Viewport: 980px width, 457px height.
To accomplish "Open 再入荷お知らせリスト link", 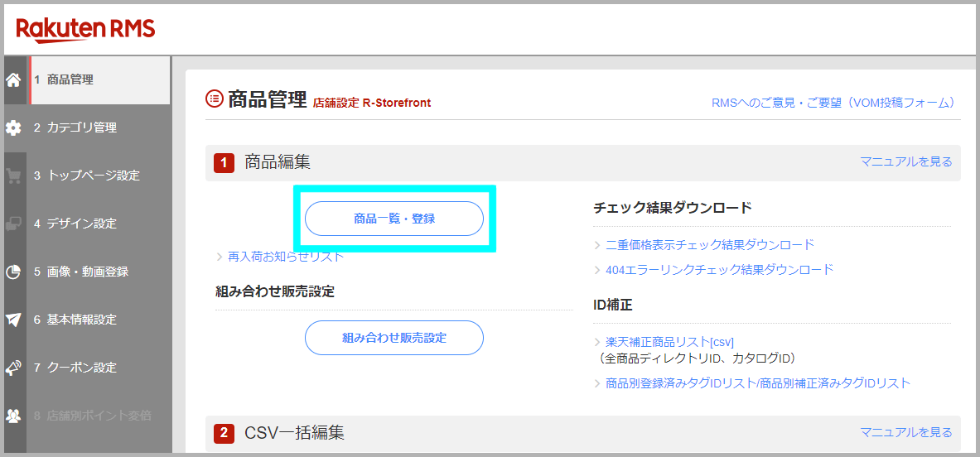I will tap(286, 257).
